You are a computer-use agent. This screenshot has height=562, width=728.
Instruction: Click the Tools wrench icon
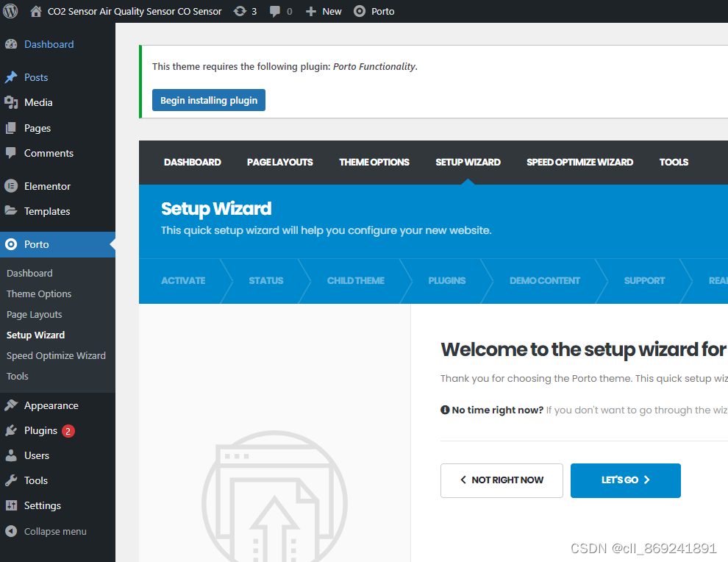click(11, 480)
